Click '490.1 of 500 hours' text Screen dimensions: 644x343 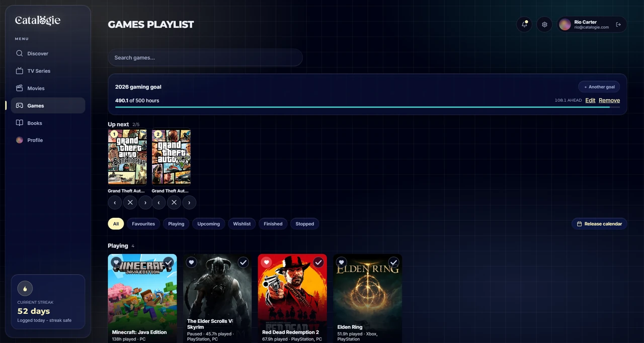pos(137,101)
